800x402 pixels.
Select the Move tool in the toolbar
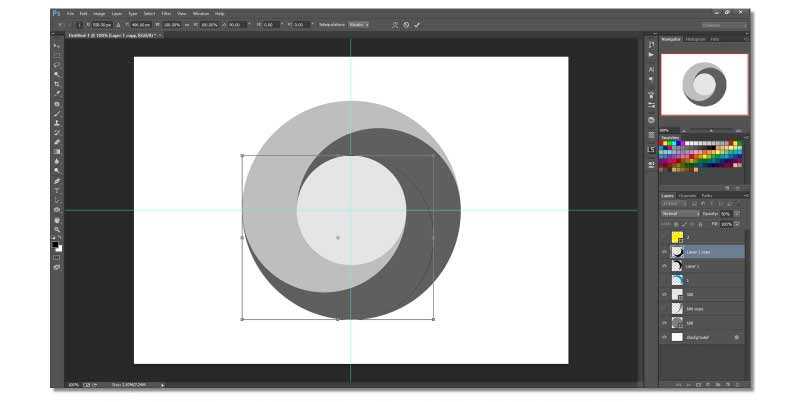(57, 46)
